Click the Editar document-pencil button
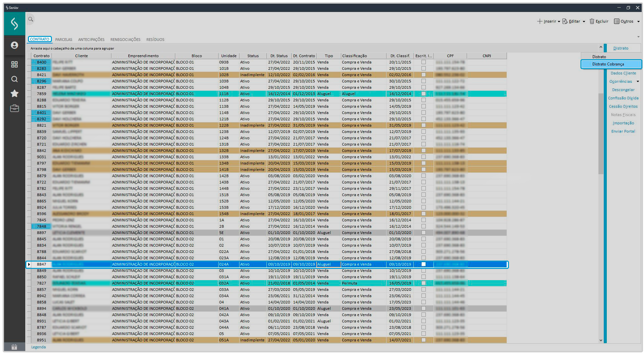Screen dimensions: 644x353 [571, 21]
